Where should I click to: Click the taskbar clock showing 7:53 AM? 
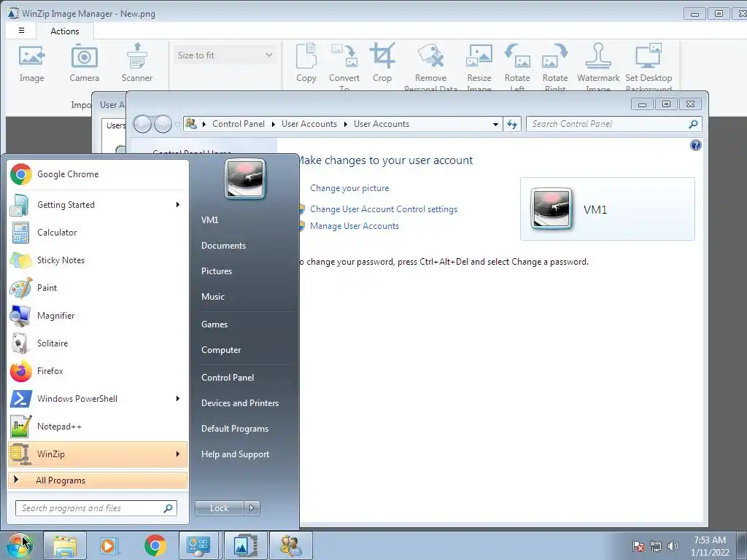(x=710, y=546)
